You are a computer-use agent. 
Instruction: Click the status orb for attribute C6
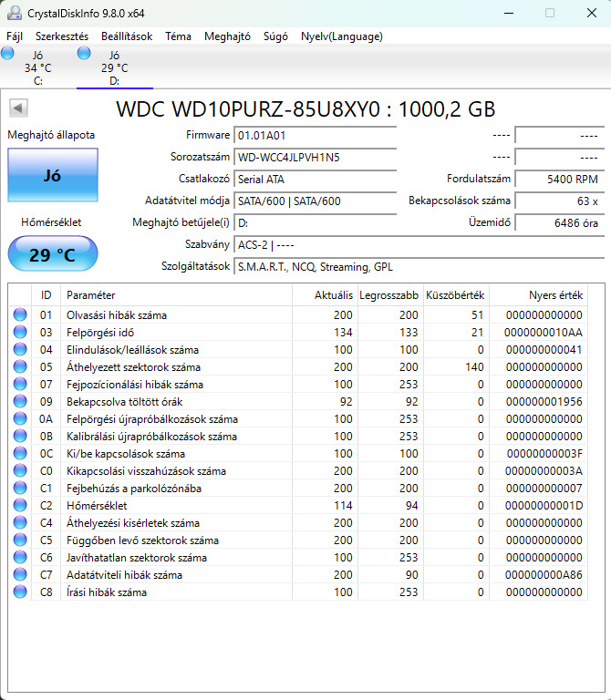click(x=20, y=557)
